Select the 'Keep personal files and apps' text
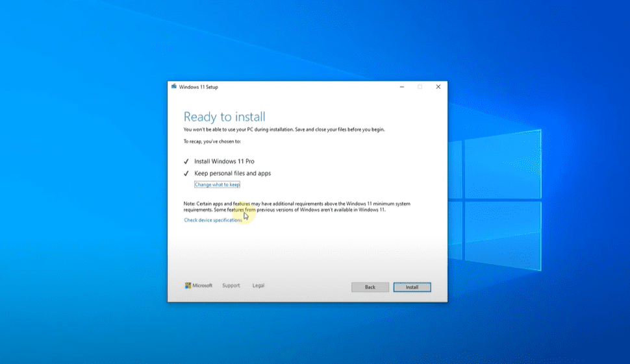This screenshot has height=364, width=630. tap(233, 173)
